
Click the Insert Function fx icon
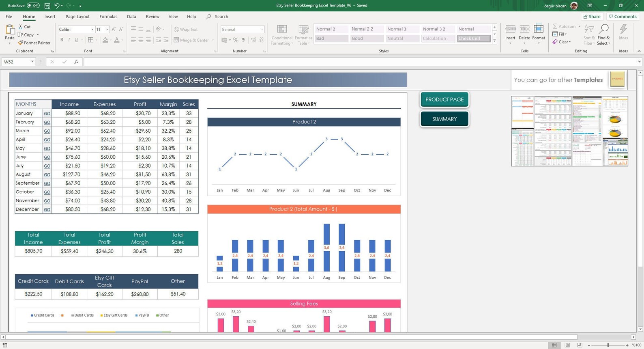[x=76, y=62]
